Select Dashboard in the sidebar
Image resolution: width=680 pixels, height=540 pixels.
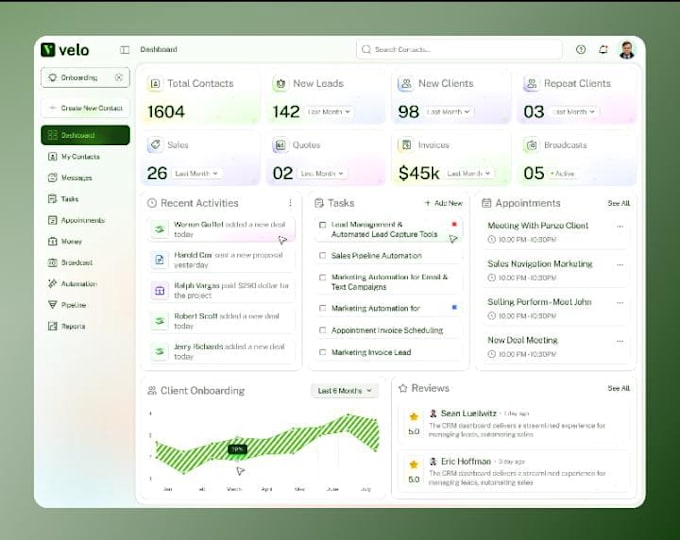tap(85, 135)
